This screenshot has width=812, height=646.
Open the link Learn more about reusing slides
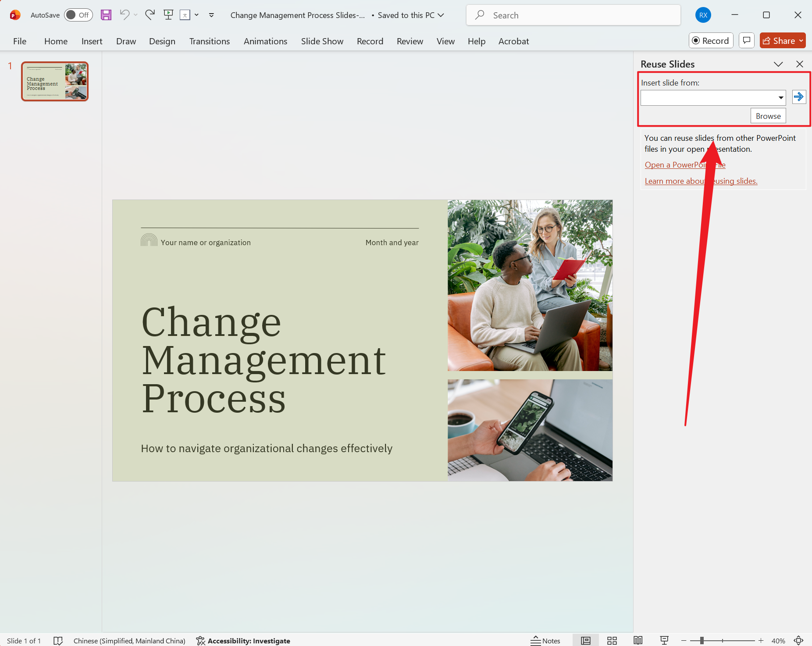(701, 181)
